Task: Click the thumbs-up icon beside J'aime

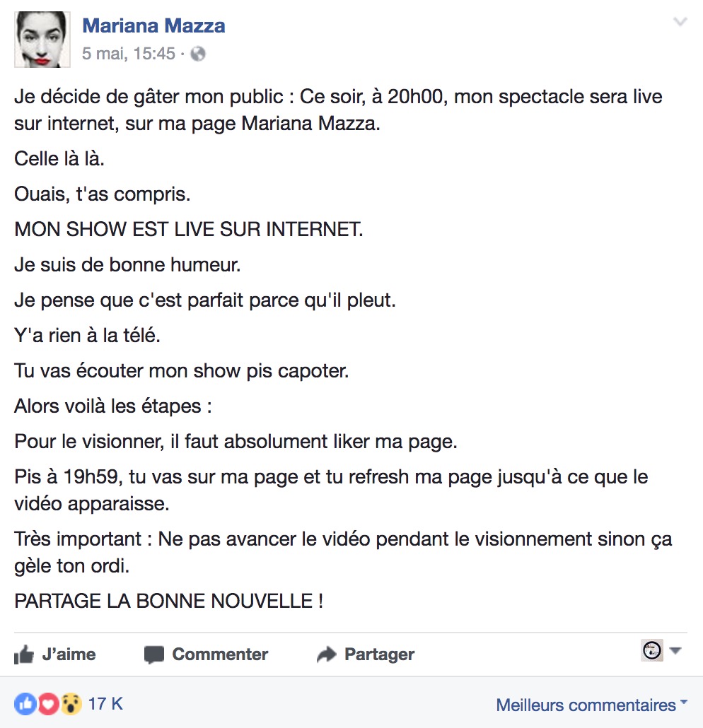Action: click(x=24, y=654)
